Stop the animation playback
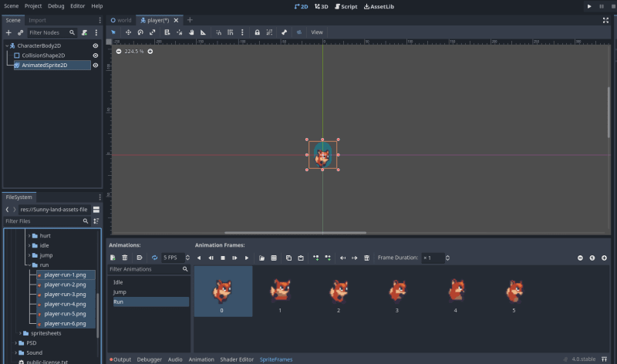This screenshot has height=364, width=617. [x=223, y=258]
